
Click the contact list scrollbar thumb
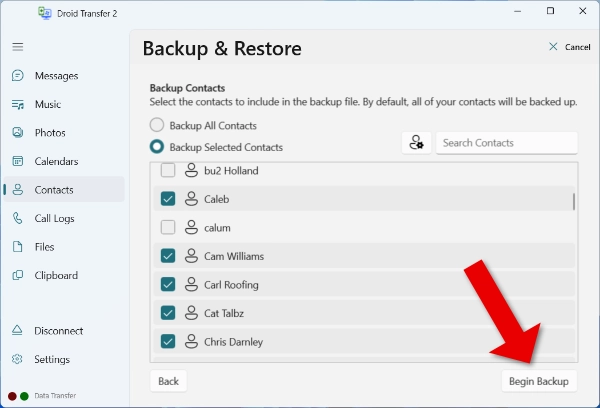click(x=573, y=201)
